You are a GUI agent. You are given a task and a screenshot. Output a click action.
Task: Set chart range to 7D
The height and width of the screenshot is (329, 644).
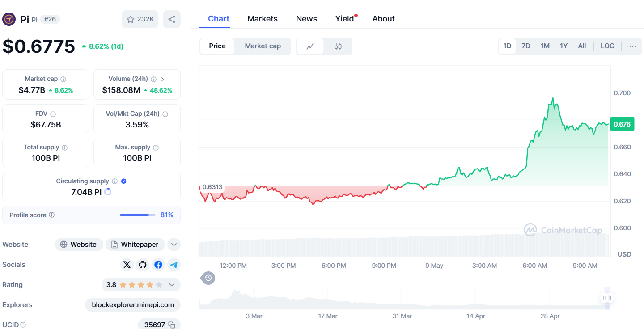[x=526, y=46]
